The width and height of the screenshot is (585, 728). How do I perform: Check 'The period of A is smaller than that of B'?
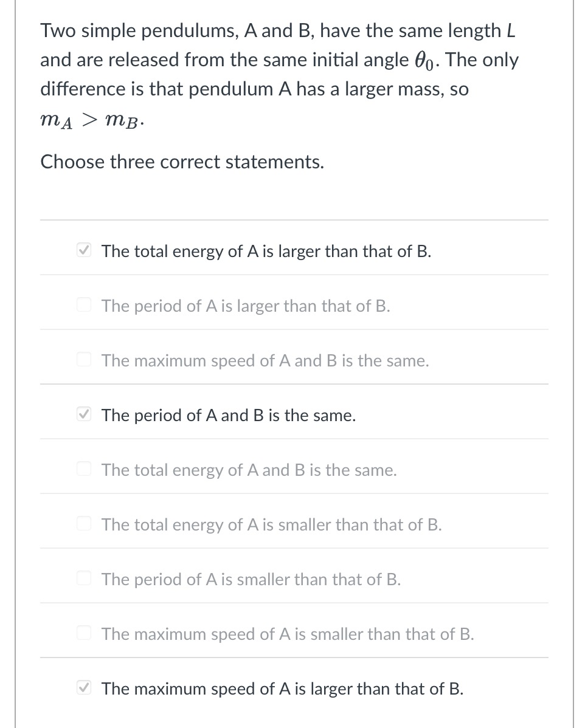[84, 578]
